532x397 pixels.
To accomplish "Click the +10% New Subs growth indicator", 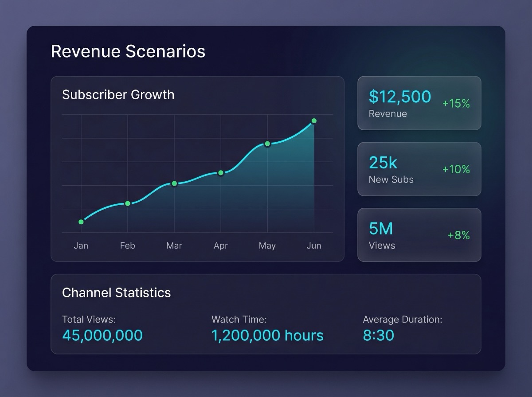I will [x=456, y=169].
